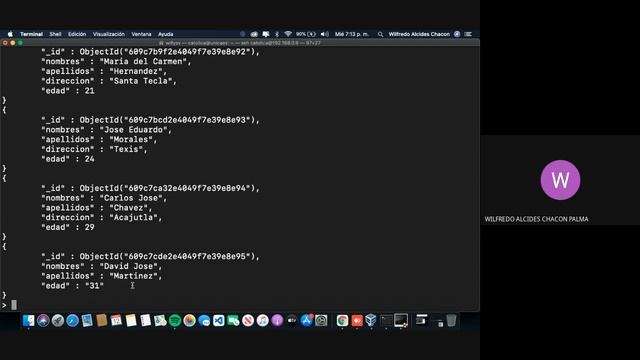Screen dimensions: 640x360
Task: Open the monitor app icon next to Terminal
Action: tap(401, 320)
